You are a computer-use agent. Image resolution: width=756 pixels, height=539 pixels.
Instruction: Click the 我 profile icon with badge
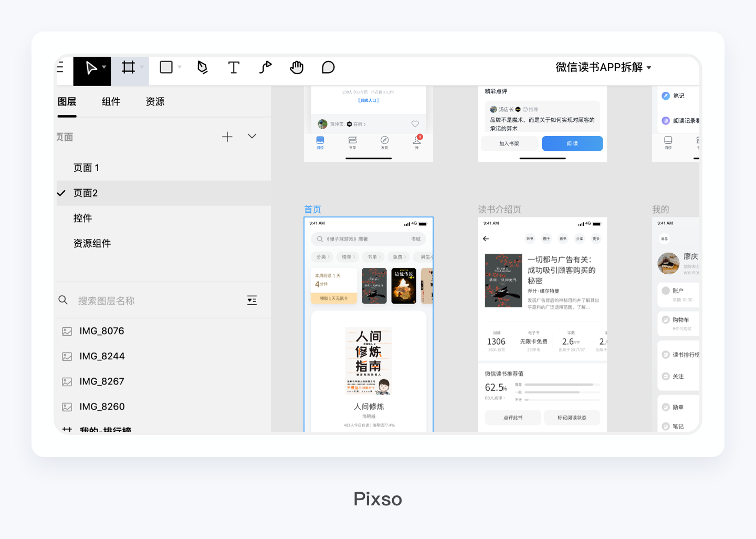[417, 139]
